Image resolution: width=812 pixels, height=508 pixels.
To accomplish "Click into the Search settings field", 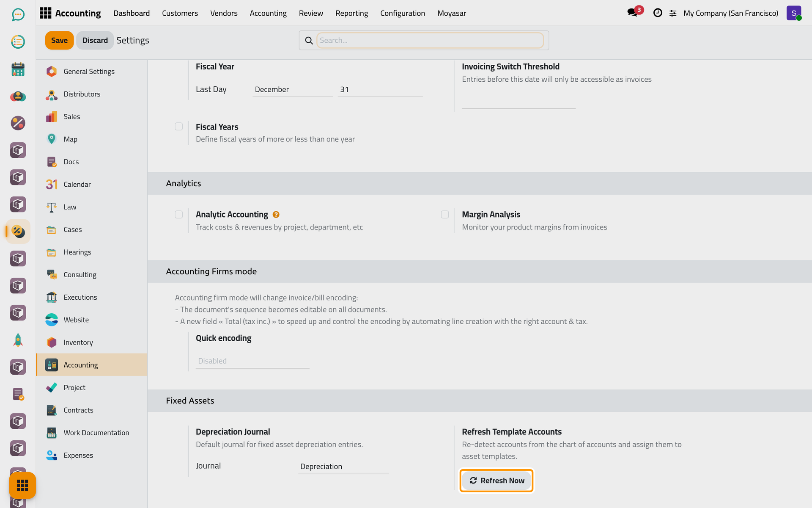I will tap(430, 40).
